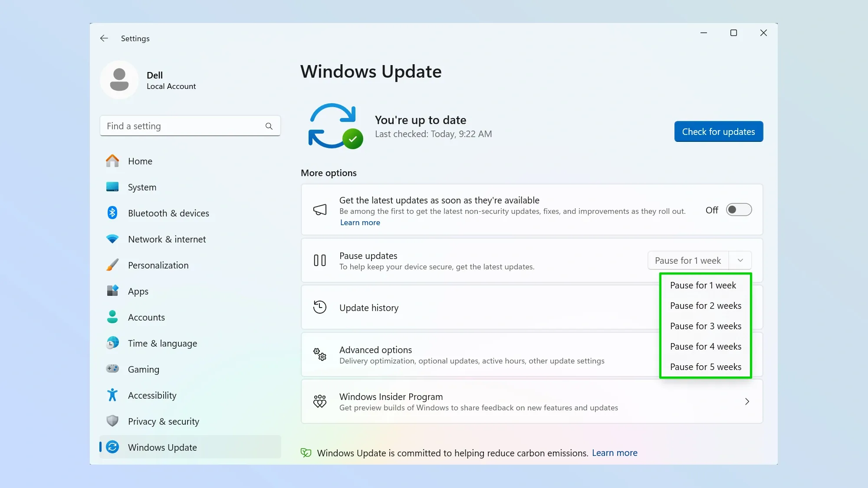Click the Gaming controller icon
The width and height of the screenshot is (868, 488).
(112, 369)
